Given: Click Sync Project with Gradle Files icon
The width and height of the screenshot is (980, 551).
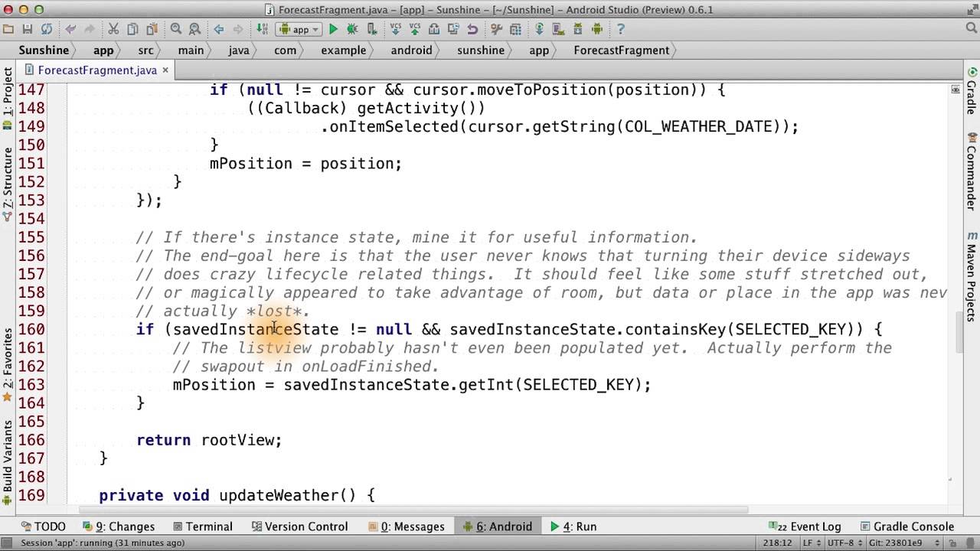Looking at the screenshot, I should [x=539, y=29].
